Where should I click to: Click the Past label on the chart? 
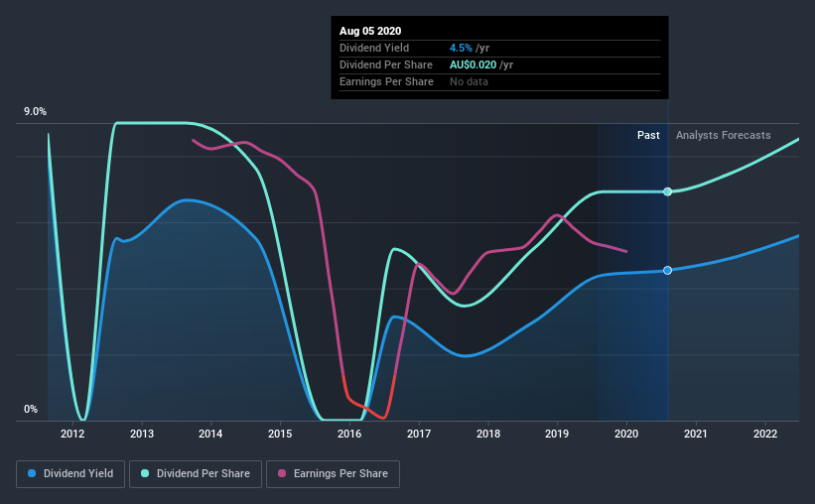tap(648, 135)
